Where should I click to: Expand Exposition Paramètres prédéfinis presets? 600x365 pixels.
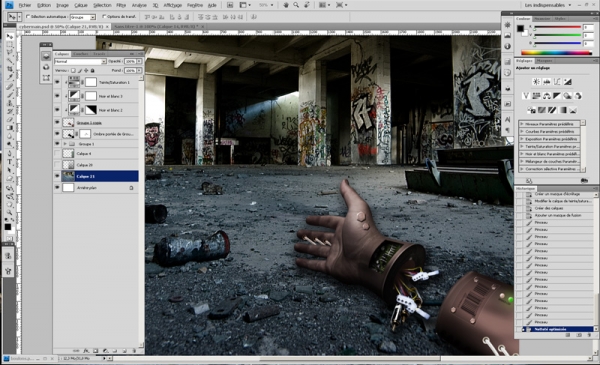(x=522, y=139)
